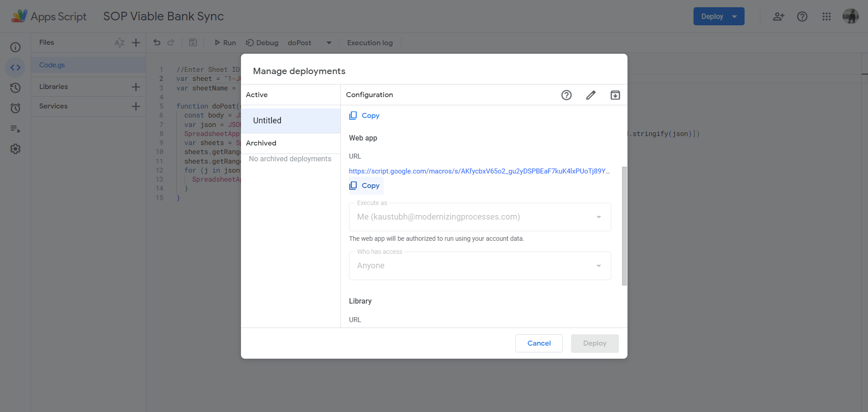
Task: Add a service with plus icon
Action: pos(136,106)
